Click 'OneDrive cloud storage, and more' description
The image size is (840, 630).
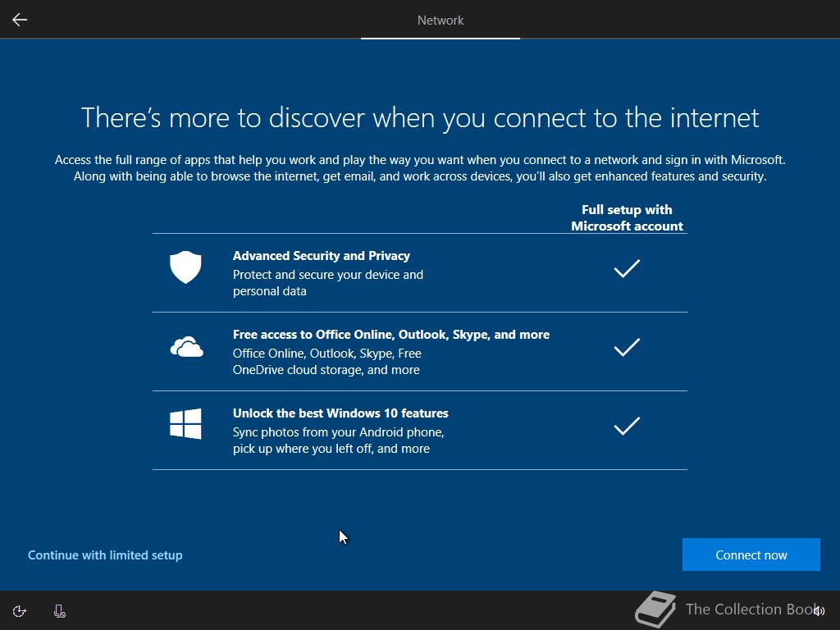[x=326, y=370]
